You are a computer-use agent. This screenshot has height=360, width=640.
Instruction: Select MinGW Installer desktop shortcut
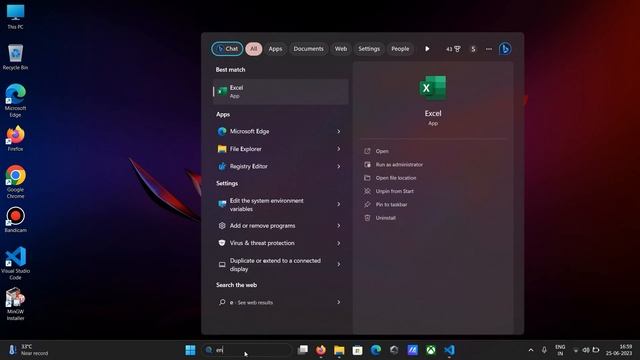click(x=16, y=304)
